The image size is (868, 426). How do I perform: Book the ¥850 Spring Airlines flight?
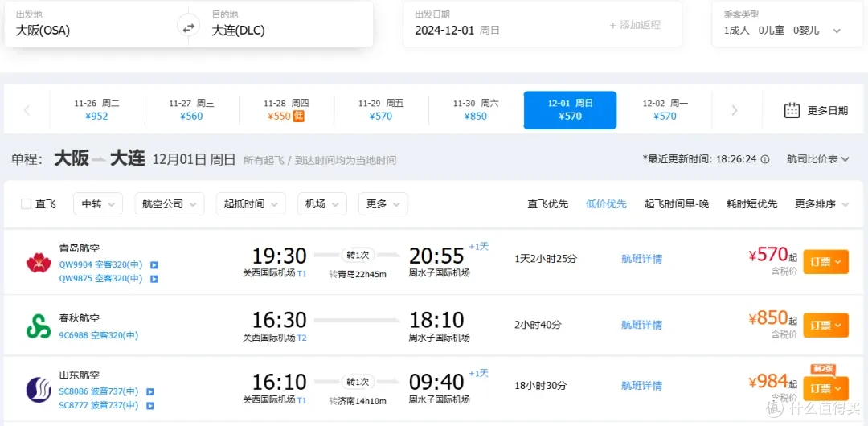[x=825, y=326]
